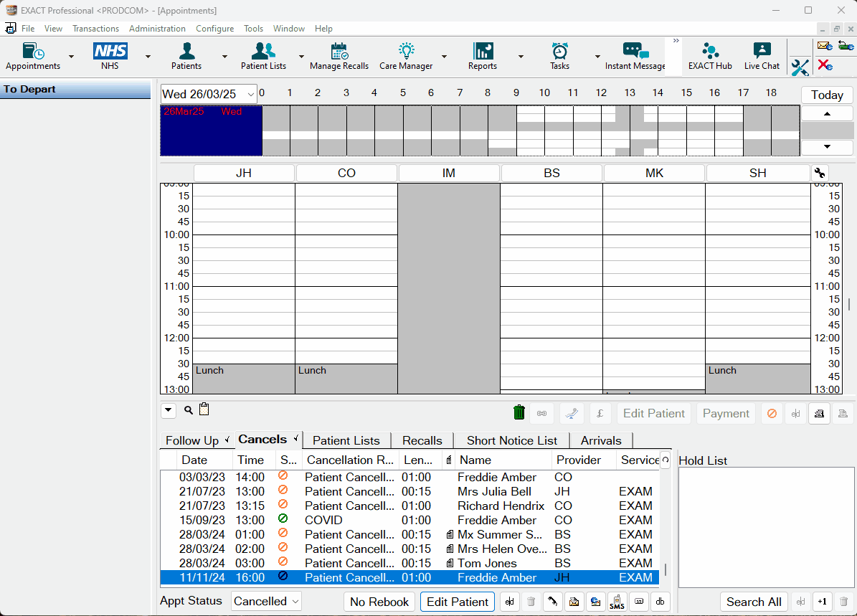Click the '+1' button under Hold List

coord(822,602)
